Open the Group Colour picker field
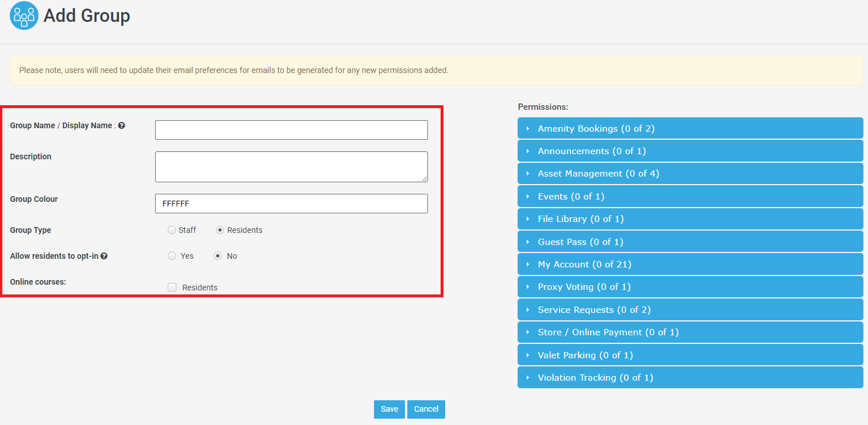This screenshot has width=868, height=425. (x=291, y=204)
